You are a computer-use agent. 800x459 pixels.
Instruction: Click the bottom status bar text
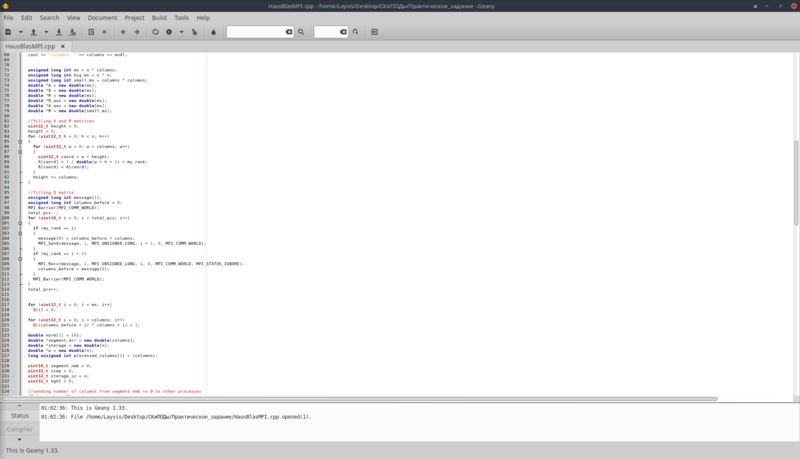click(x=32, y=450)
